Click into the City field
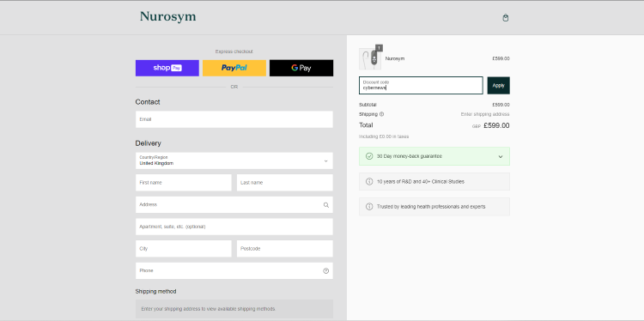644x321 pixels. pyautogui.click(x=184, y=249)
